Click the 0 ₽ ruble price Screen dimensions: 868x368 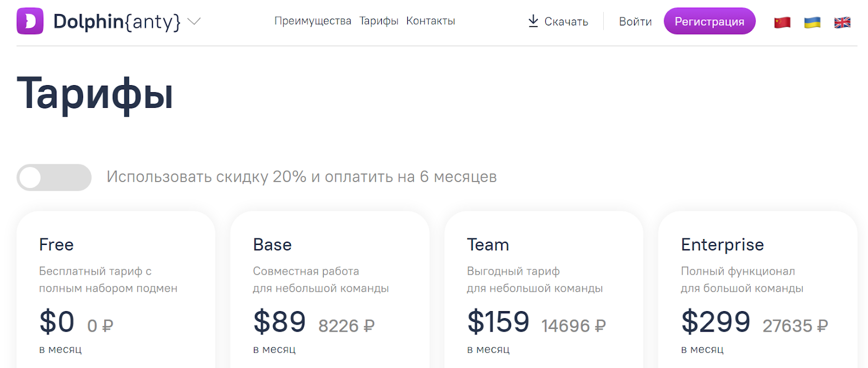click(100, 326)
